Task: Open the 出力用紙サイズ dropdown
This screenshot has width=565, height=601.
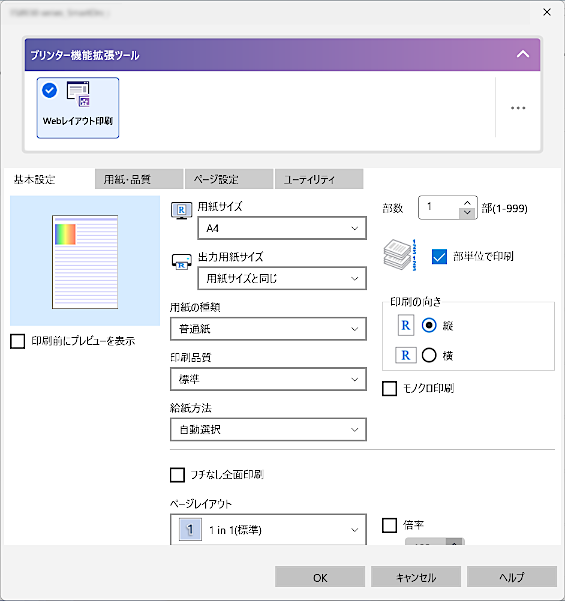Action: pos(282,279)
